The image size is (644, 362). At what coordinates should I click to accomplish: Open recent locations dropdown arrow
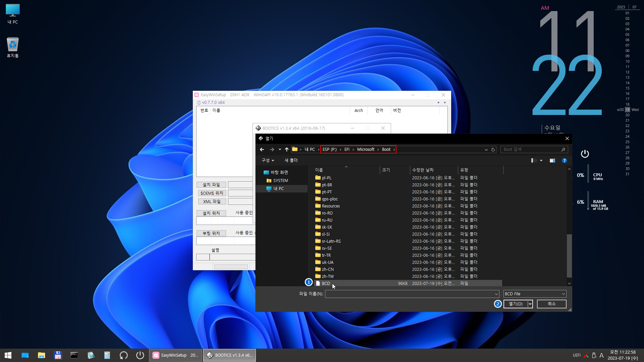coord(280,149)
